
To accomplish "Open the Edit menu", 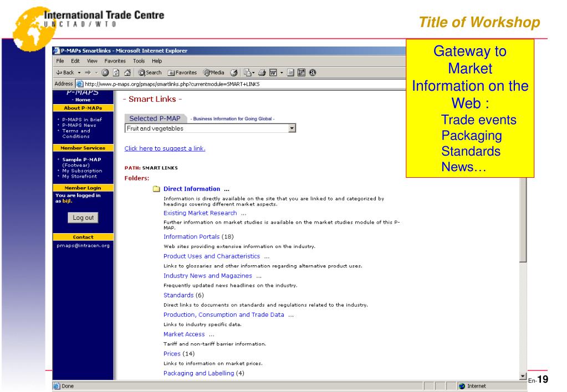I will (x=75, y=61).
